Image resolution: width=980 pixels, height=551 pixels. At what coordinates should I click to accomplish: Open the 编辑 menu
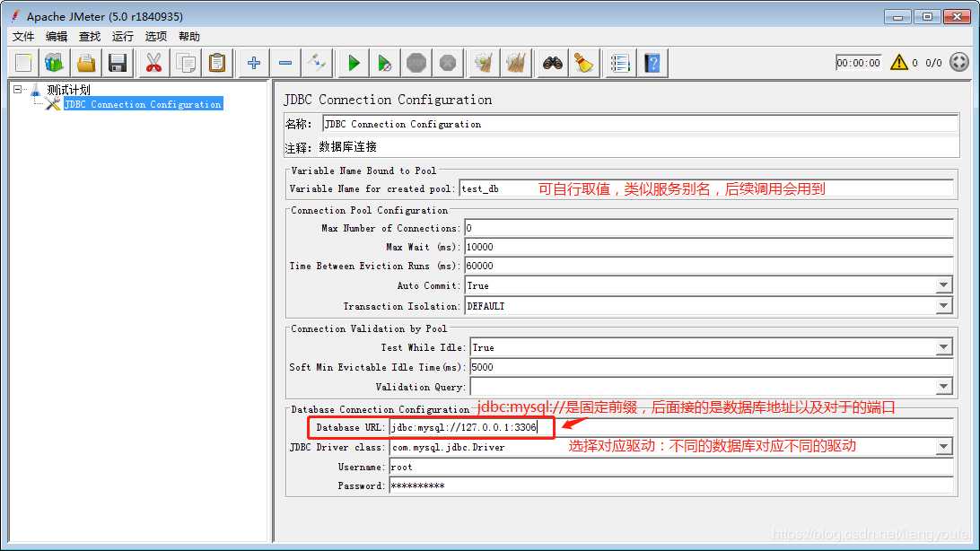pos(57,36)
